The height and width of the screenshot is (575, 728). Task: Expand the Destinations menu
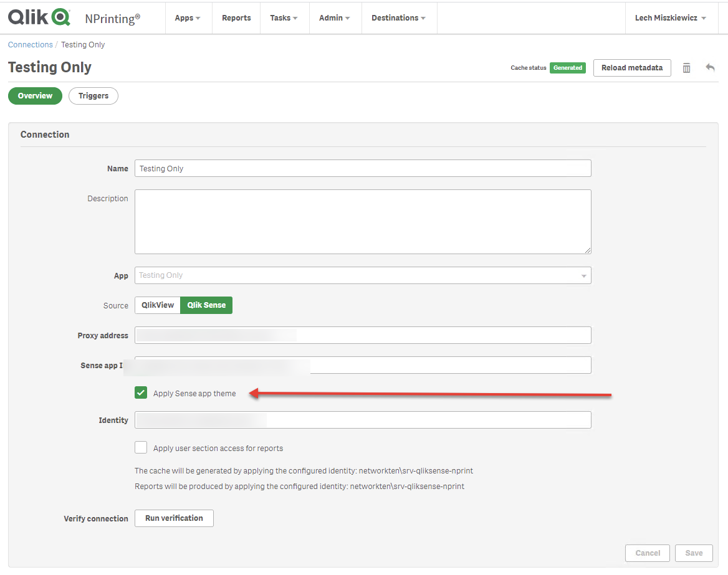pyautogui.click(x=398, y=18)
